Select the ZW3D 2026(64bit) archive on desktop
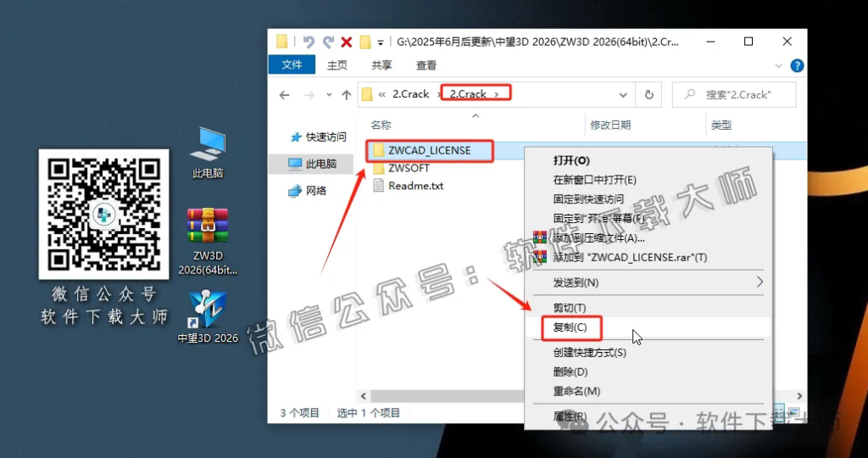 (208, 242)
